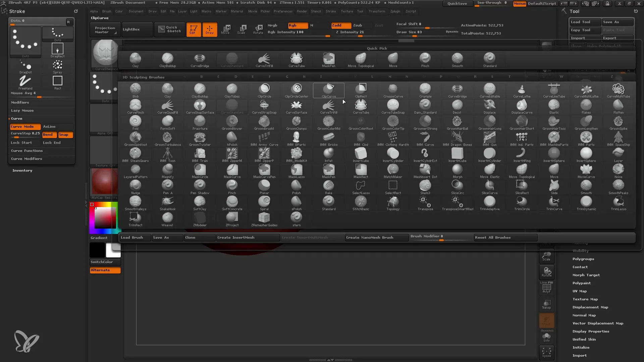Select the Clay brush
Screen dimensions: 644x362
167,90
